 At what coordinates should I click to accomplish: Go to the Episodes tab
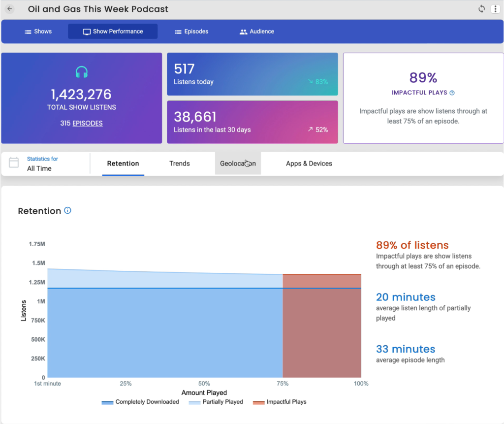point(191,32)
